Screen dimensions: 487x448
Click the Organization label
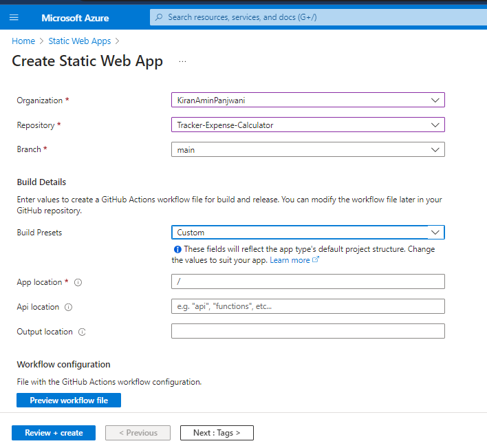(40, 100)
